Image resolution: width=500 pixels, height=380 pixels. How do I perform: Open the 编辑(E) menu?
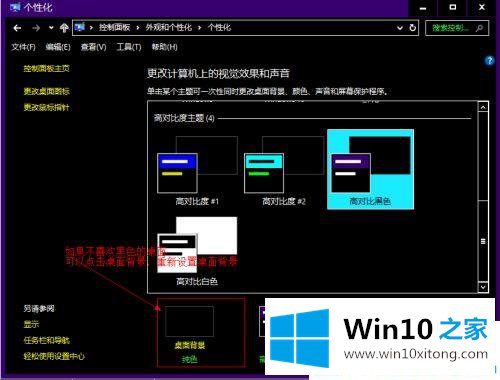coord(58,47)
